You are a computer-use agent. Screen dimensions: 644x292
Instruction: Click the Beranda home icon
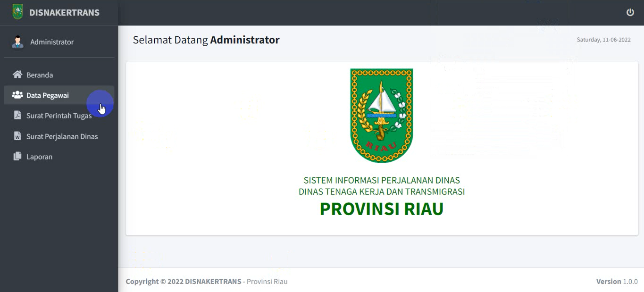tap(17, 75)
